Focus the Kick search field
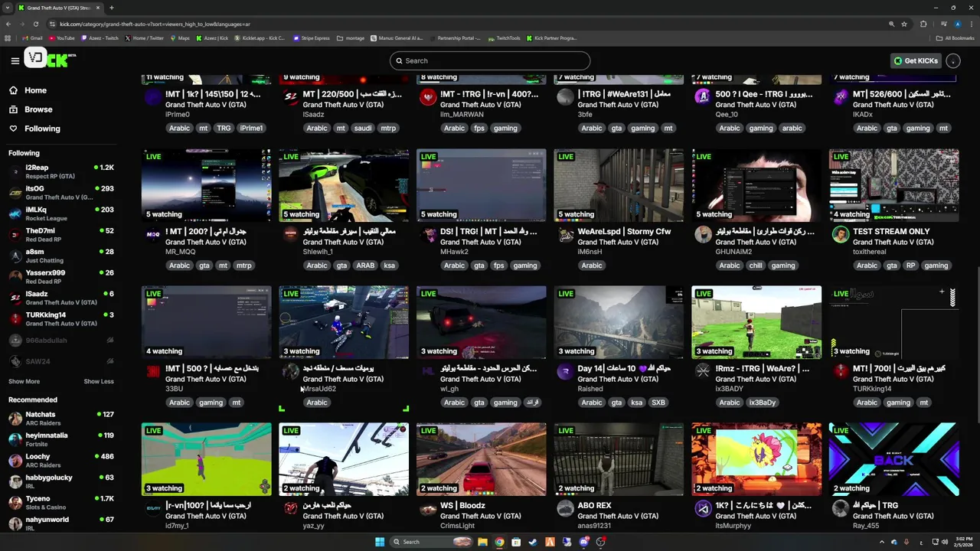The width and height of the screenshot is (980, 551). pyautogui.click(x=490, y=60)
